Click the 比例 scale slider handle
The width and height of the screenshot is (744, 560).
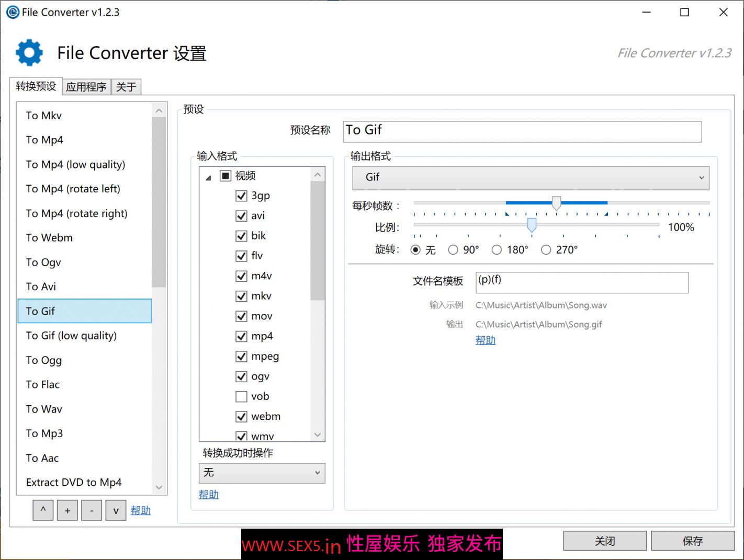coord(532,225)
